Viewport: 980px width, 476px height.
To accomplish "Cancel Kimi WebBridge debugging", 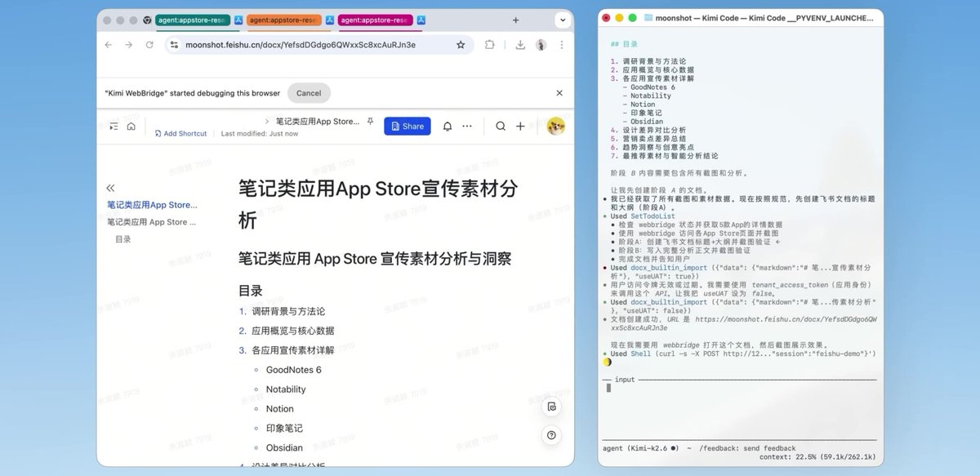I will (x=309, y=93).
